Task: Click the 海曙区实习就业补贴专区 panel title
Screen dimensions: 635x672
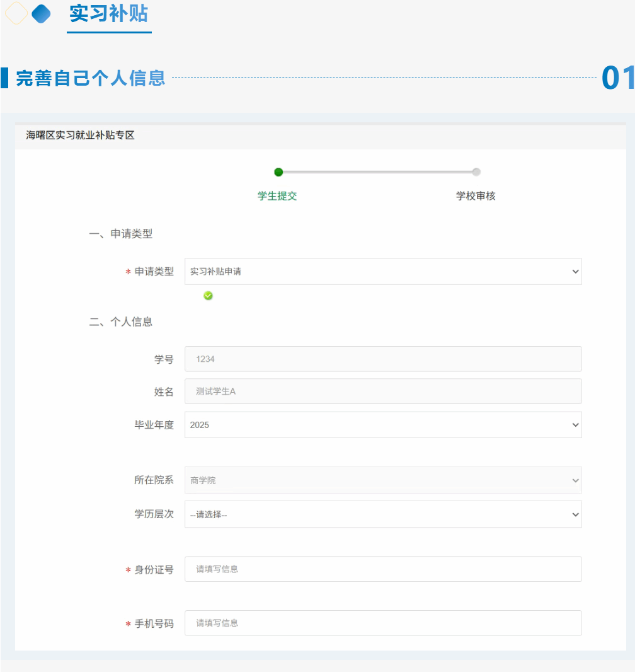Action: (x=80, y=136)
